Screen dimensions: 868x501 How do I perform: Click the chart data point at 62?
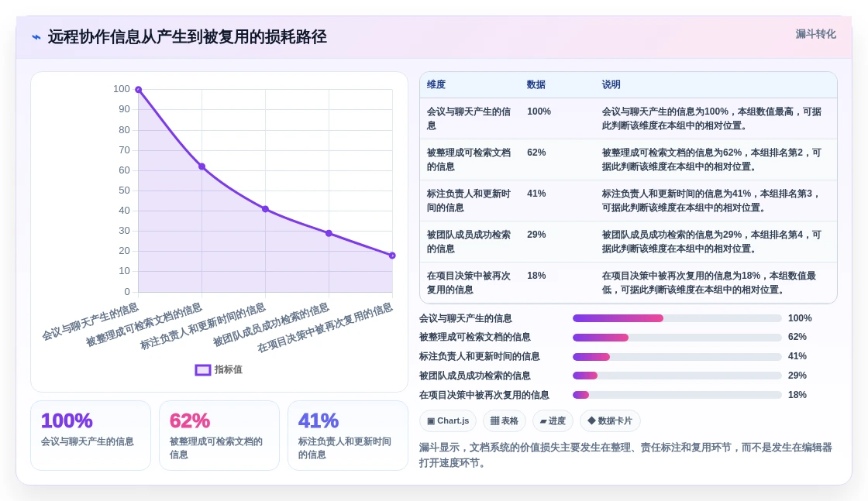pyautogui.click(x=202, y=166)
